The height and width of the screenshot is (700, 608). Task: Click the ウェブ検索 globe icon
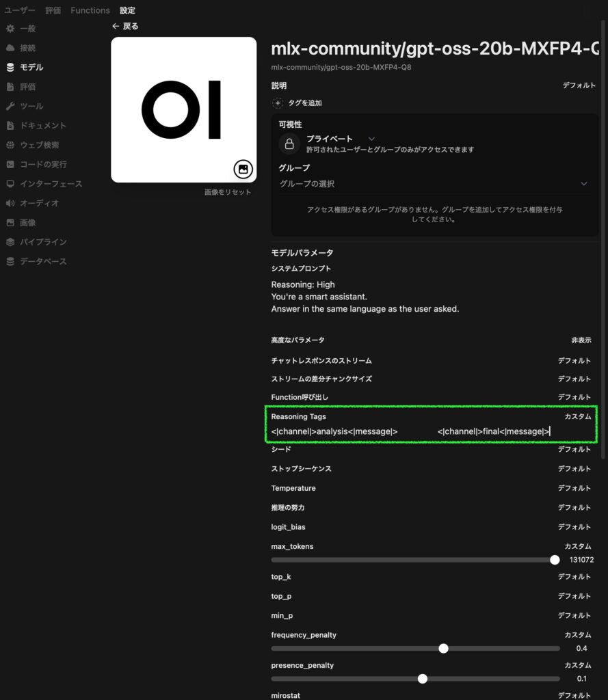[10, 145]
